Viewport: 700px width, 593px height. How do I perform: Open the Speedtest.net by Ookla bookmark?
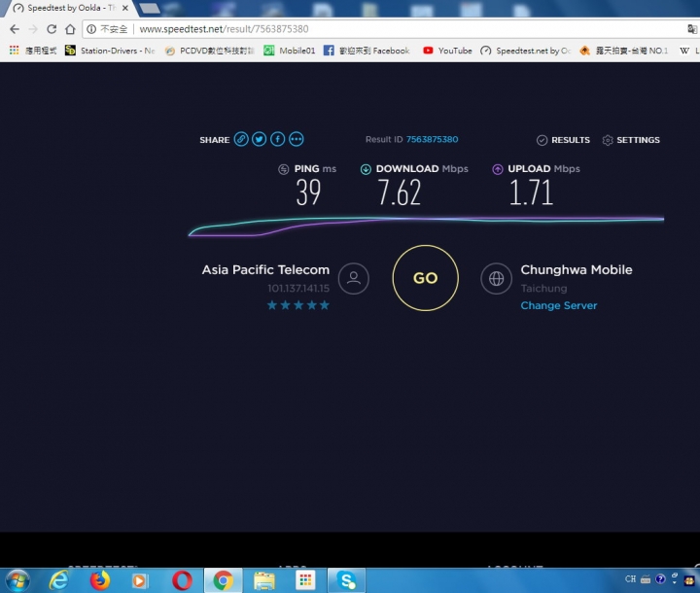(525, 51)
